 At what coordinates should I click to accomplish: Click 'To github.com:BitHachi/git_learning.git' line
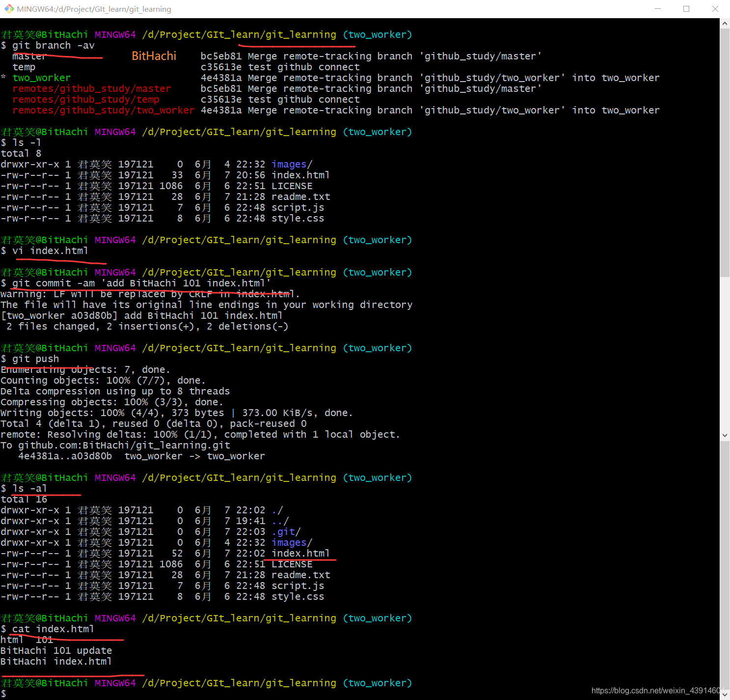tap(115, 446)
